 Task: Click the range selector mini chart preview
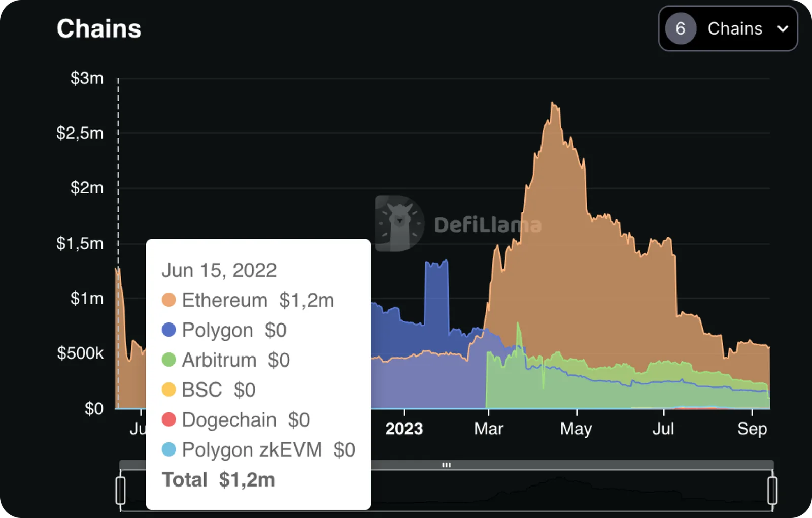pos(446,490)
